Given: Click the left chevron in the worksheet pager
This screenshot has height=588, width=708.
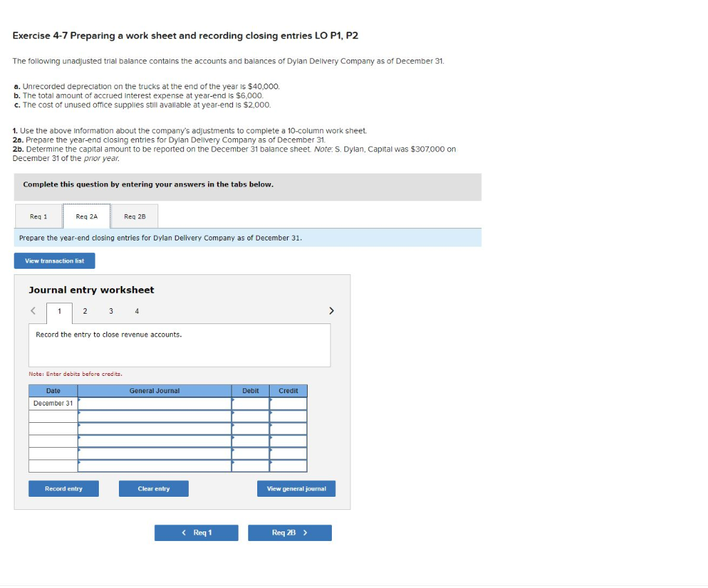Looking at the screenshot, I should (33, 311).
